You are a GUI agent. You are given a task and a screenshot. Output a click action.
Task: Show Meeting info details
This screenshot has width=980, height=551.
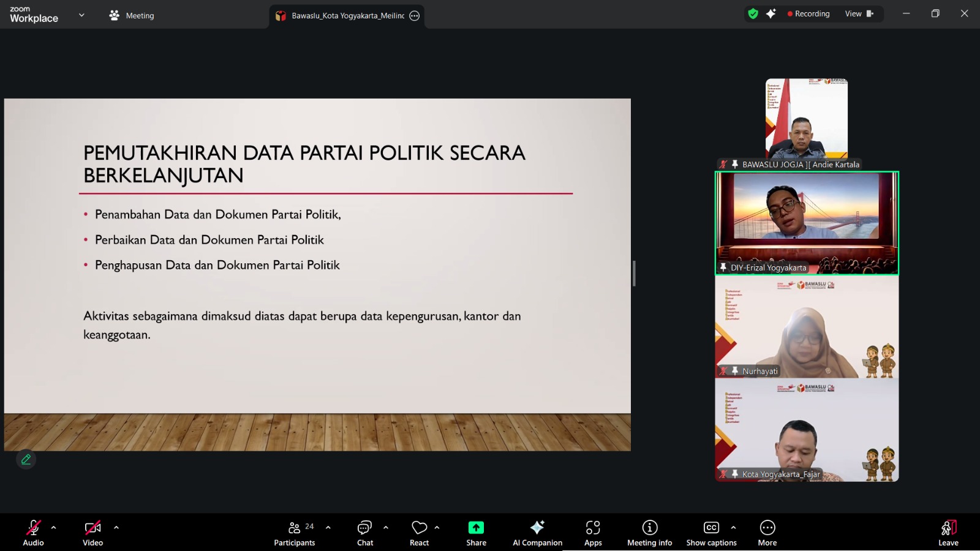point(649,531)
